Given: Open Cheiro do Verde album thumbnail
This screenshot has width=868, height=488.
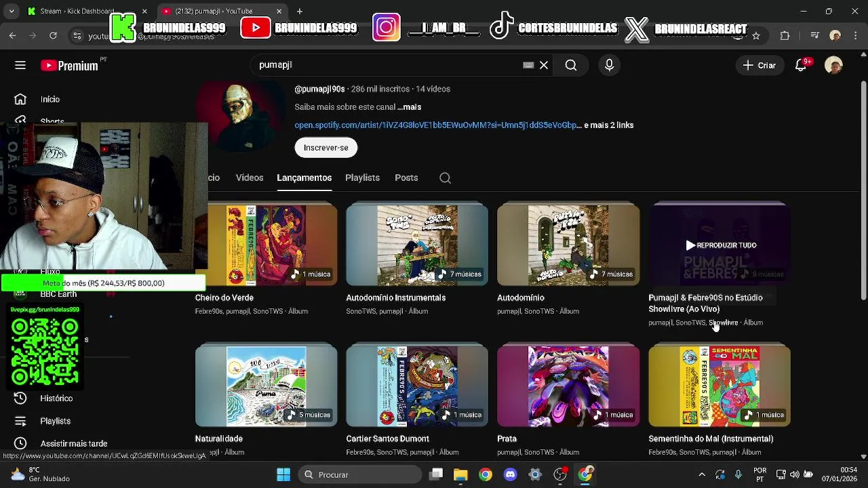Looking at the screenshot, I should [266, 245].
